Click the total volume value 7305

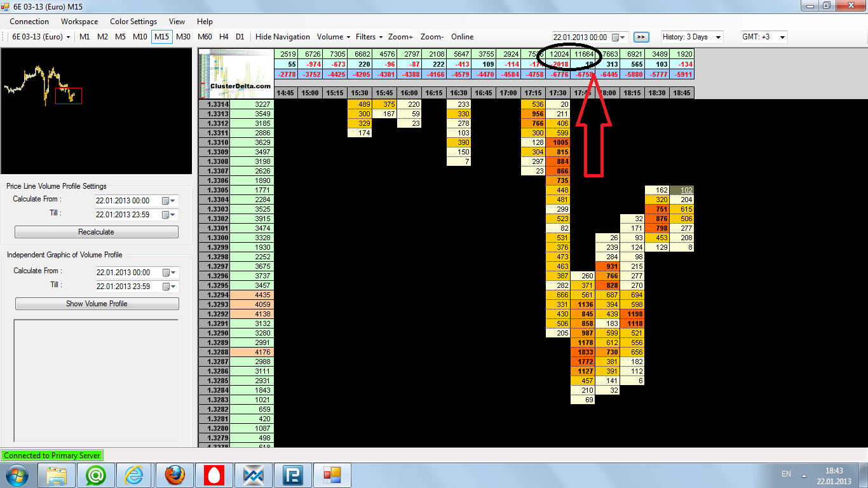pos(335,55)
